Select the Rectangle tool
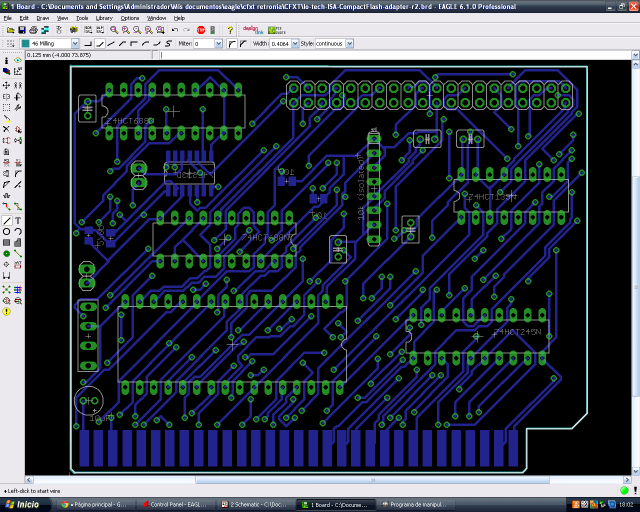Viewport: 640px width, 512px height. point(6,243)
